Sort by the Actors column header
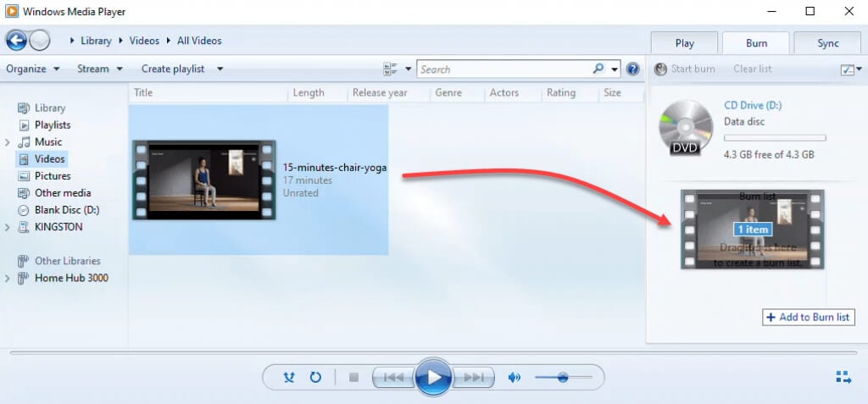This screenshot has height=404, width=868. click(x=504, y=93)
